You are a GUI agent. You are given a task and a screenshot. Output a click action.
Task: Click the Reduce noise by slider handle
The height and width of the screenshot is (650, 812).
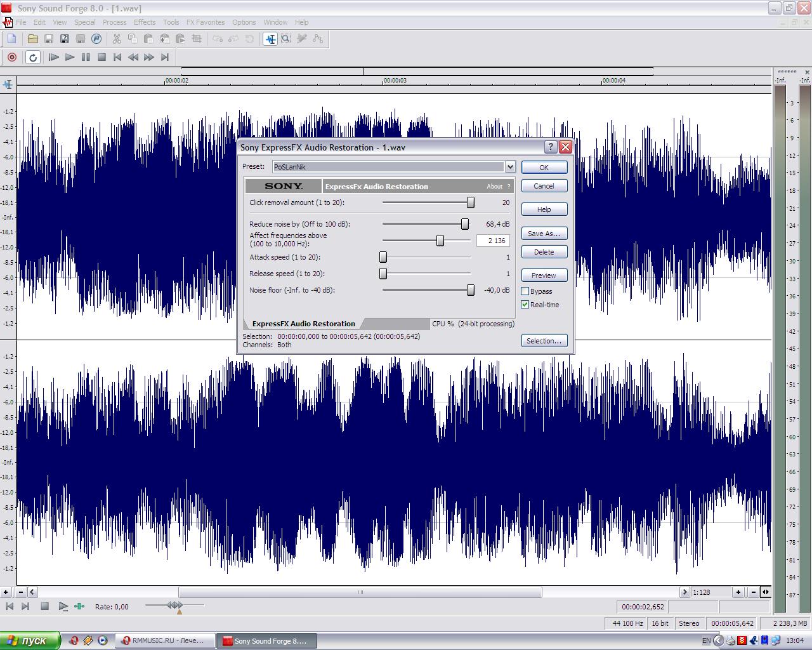[465, 224]
